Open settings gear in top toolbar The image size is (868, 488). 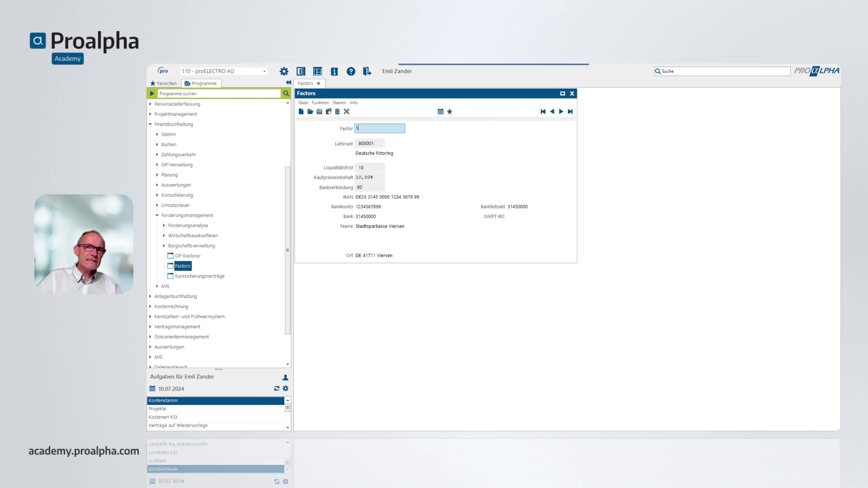(284, 71)
